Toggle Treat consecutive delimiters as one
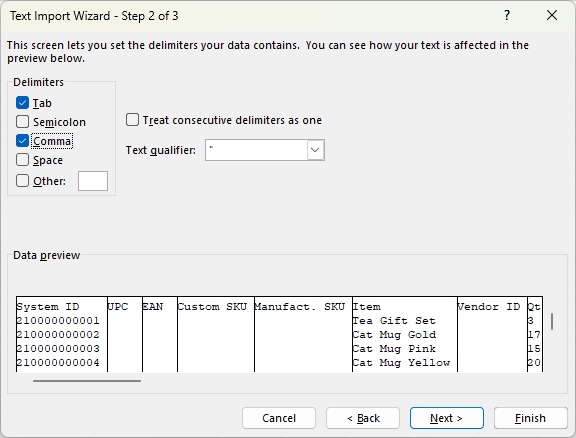576x438 pixels. (132, 120)
